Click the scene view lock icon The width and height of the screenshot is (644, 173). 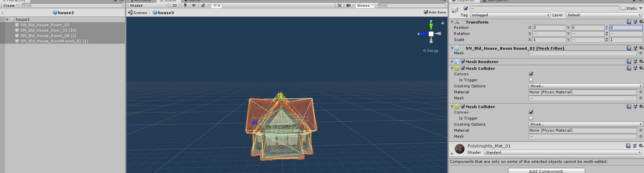click(x=443, y=23)
